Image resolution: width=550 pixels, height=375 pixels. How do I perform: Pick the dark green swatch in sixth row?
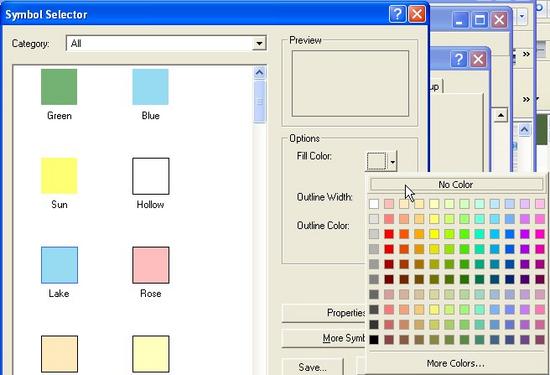[x=464, y=279]
